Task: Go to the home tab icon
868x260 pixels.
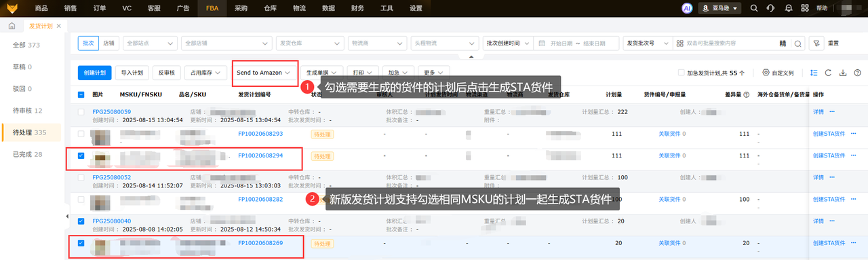Action: click(12, 26)
